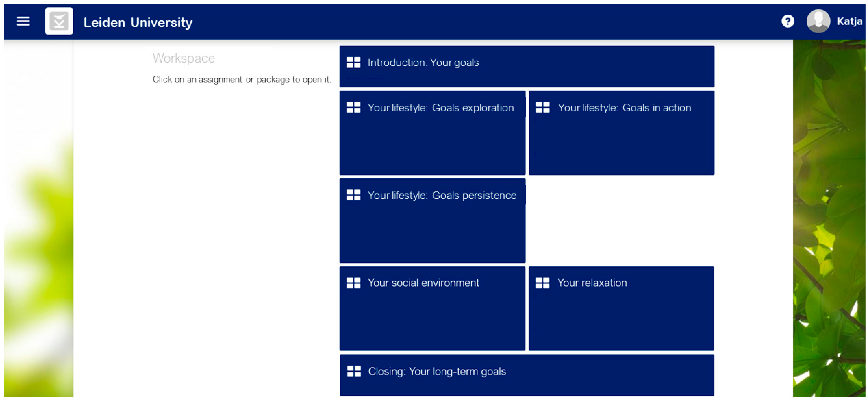Click Katja's profile avatar picture
Viewport: 868px width, 401px height.
(818, 22)
